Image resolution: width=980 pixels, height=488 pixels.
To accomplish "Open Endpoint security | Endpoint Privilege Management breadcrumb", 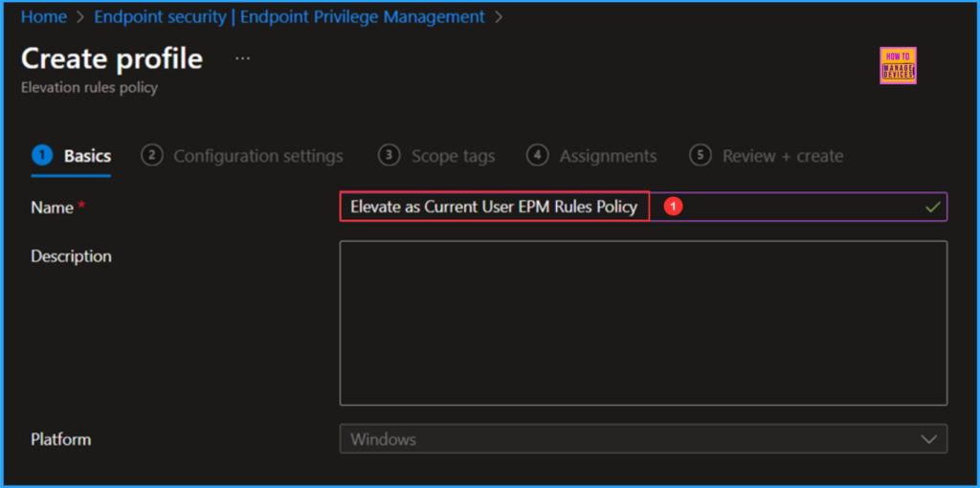I will (x=289, y=17).
